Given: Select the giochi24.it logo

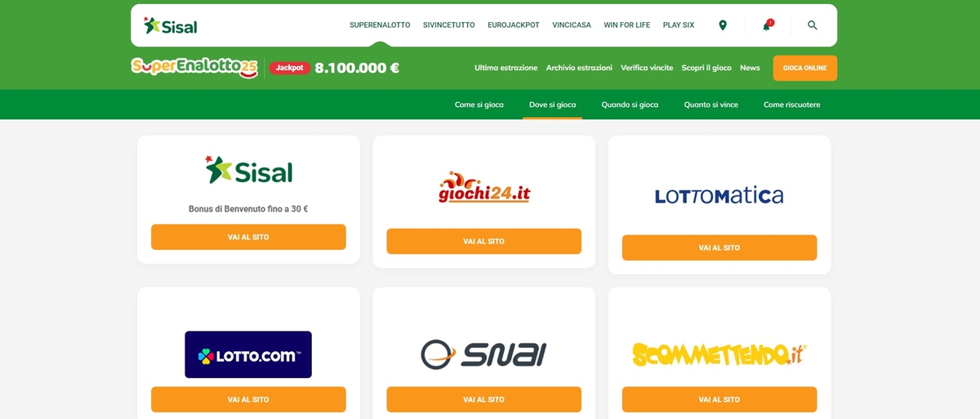Looking at the screenshot, I should 484,187.
